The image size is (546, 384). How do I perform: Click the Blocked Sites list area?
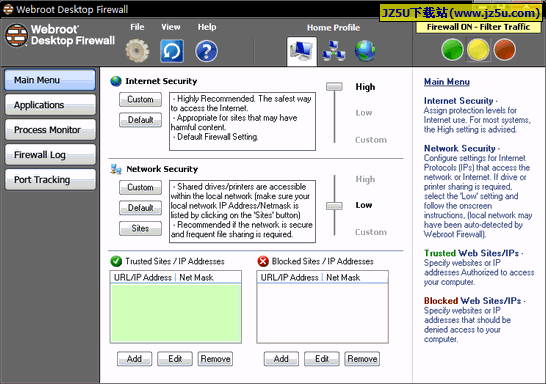pos(322,313)
